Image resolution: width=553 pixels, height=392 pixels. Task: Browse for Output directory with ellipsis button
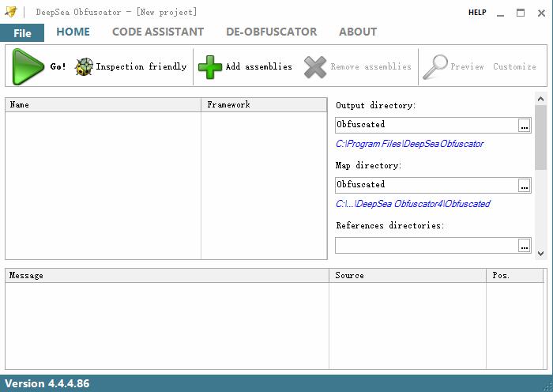(x=525, y=125)
